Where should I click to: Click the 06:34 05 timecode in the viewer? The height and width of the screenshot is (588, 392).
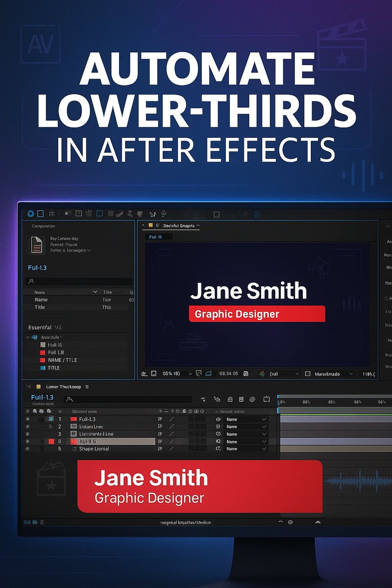[x=228, y=373]
